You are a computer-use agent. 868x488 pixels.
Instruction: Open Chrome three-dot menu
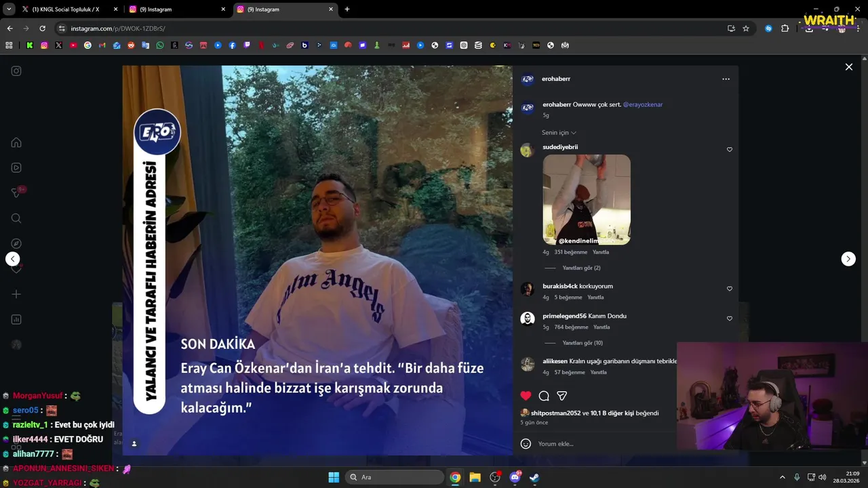(858, 28)
